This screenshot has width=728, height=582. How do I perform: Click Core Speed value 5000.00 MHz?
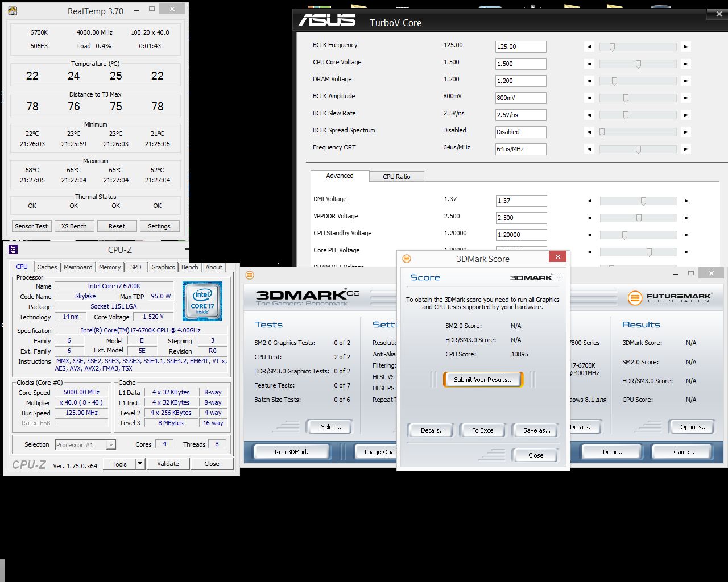click(x=81, y=392)
